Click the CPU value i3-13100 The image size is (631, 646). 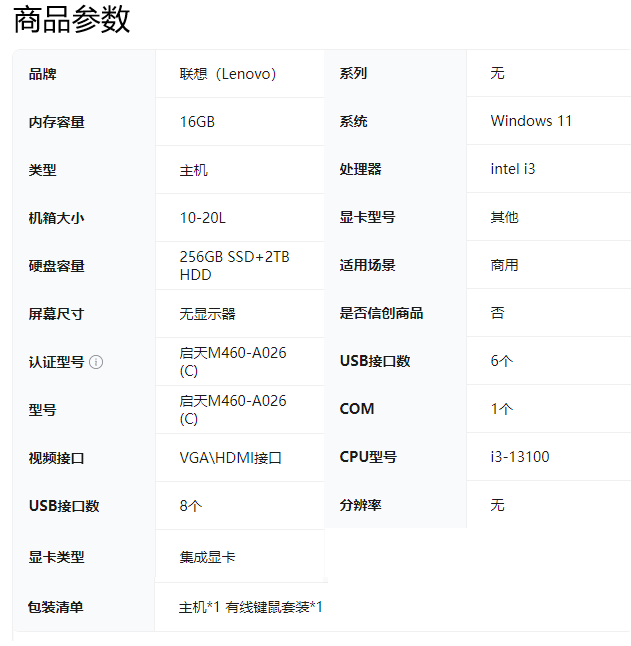[x=520, y=457]
